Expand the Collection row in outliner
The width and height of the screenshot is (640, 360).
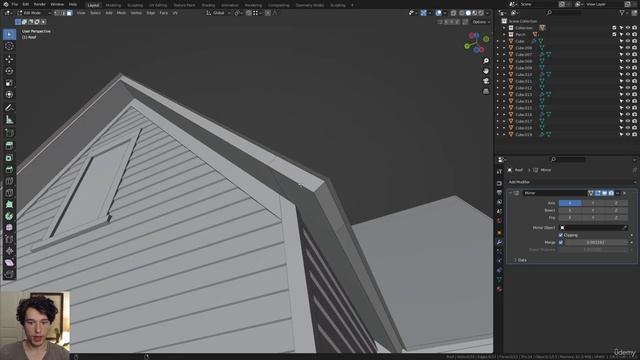coord(504,28)
